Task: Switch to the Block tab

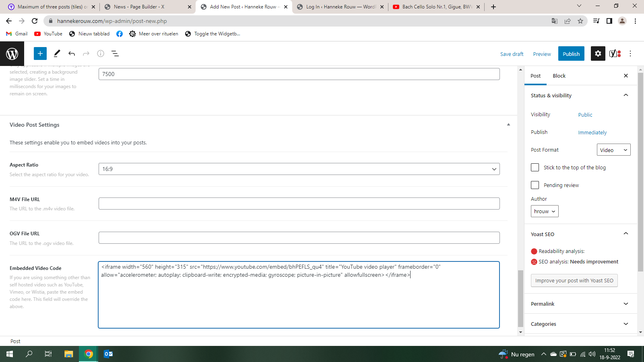Action: pos(559,76)
